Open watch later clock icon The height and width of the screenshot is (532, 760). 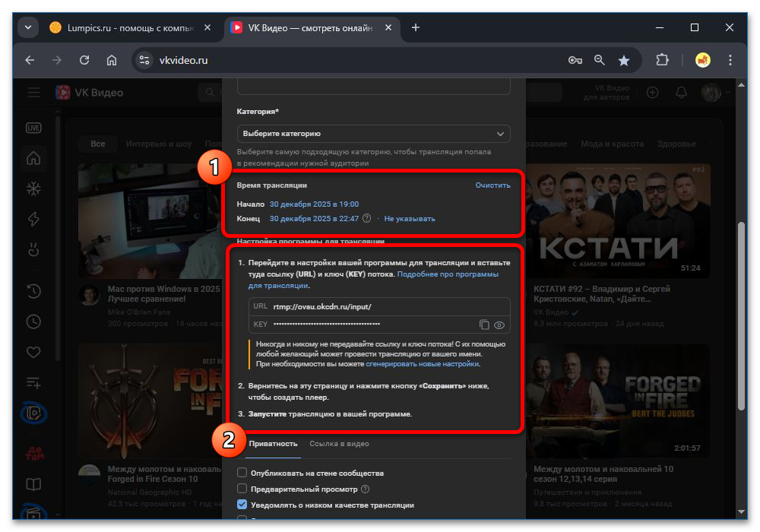point(33,321)
